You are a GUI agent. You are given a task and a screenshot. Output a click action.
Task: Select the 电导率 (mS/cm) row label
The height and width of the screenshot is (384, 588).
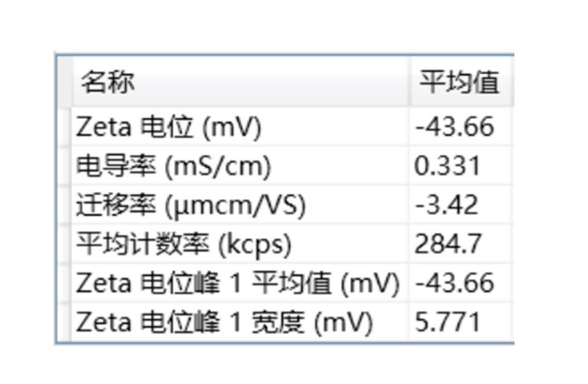(x=173, y=166)
